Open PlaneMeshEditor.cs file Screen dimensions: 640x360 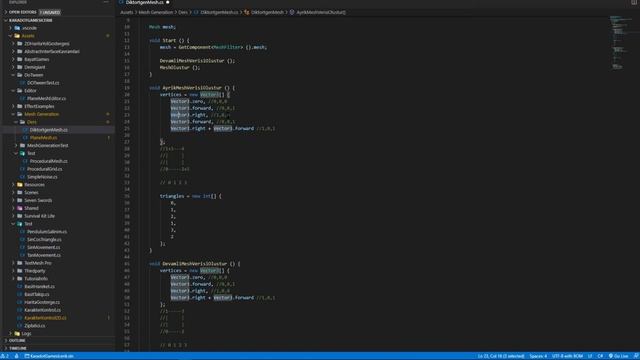point(46,98)
